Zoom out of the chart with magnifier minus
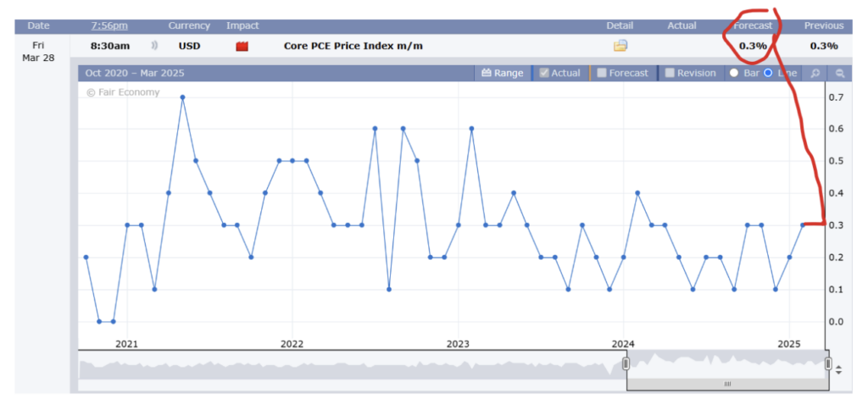Viewport: 868px width, 410px height. (x=839, y=73)
